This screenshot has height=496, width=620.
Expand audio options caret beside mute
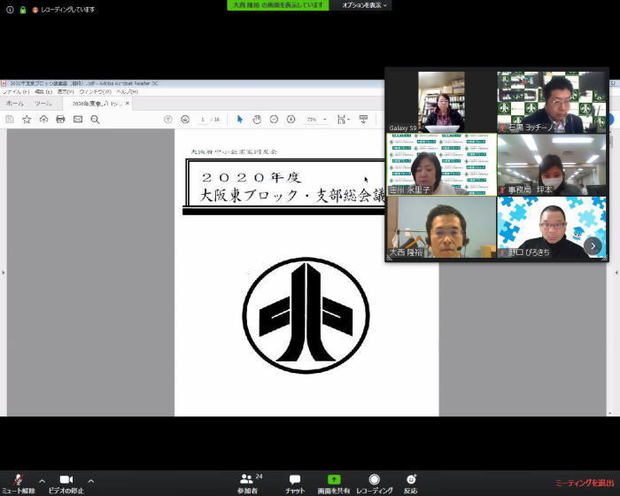point(42,481)
